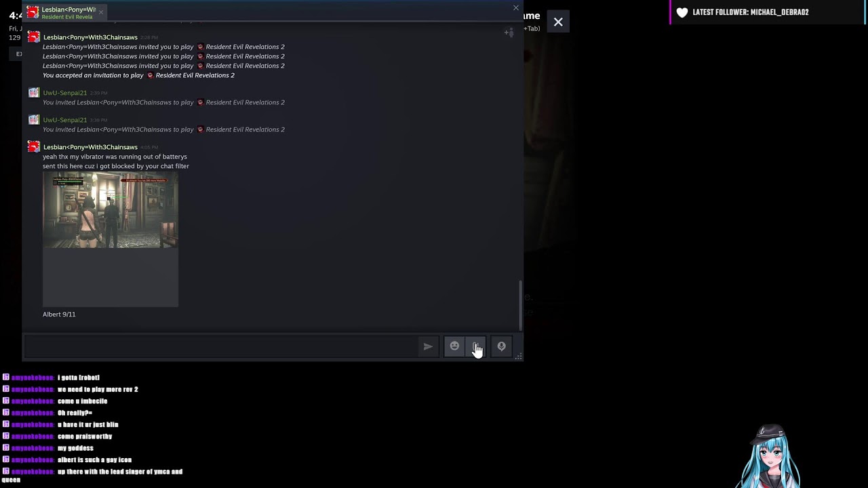Screen dimensions: 868x488
Task: Click the add friend to chat icon
Action: point(509,32)
